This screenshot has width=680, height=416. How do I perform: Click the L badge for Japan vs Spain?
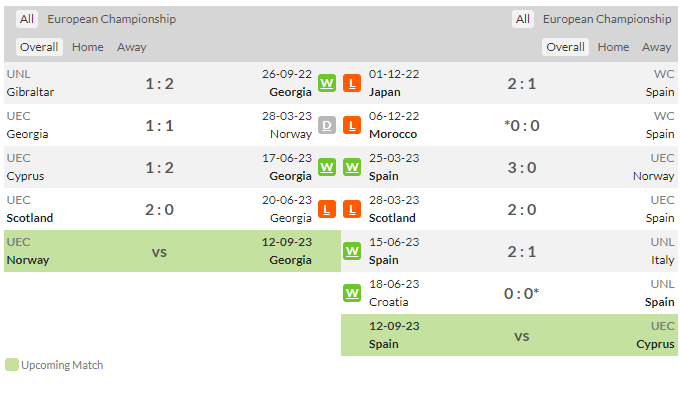tap(352, 83)
